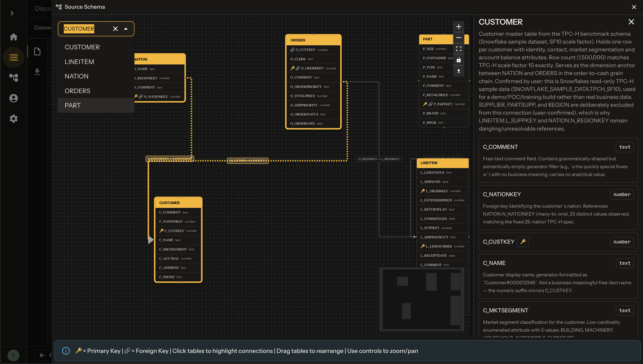Close the CUSTOMER details panel
This screenshot has width=643, height=364.
(631, 22)
